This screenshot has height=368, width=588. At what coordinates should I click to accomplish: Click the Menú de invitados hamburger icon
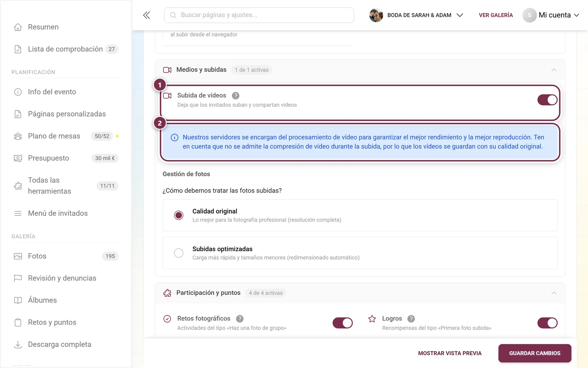[x=18, y=213]
